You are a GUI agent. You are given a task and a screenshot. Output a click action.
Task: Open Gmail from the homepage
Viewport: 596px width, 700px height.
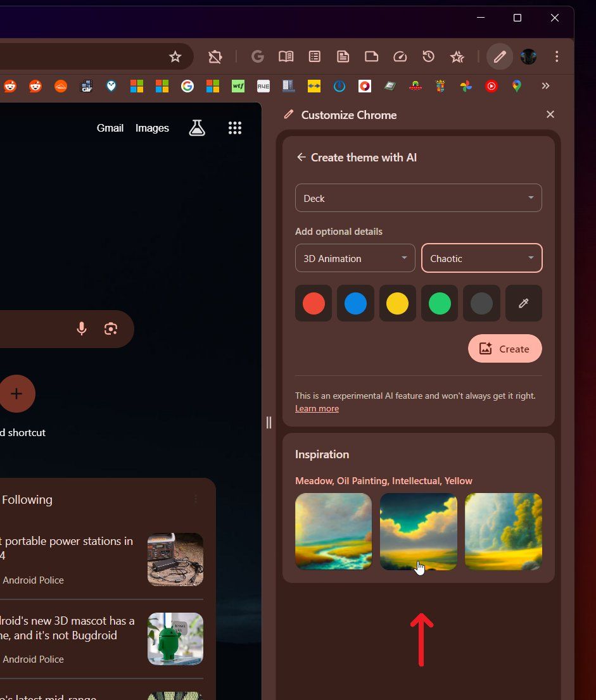(110, 128)
